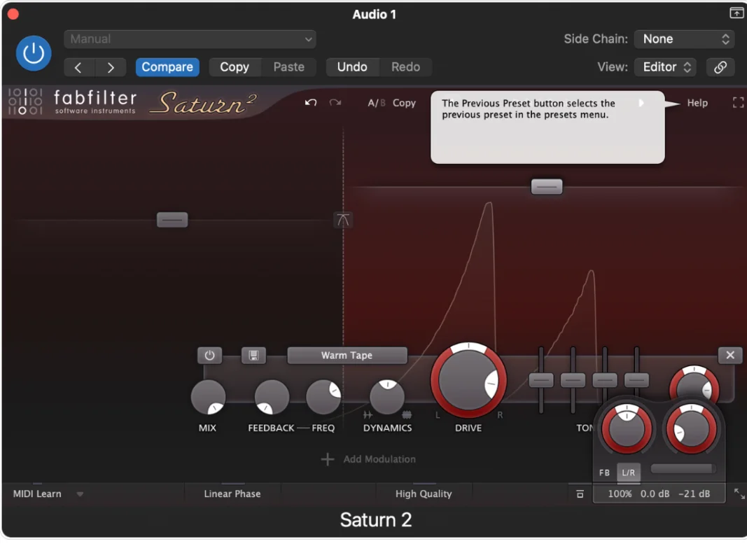
Task: Click the Redo arrow in Saturn 2
Action: (x=335, y=102)
